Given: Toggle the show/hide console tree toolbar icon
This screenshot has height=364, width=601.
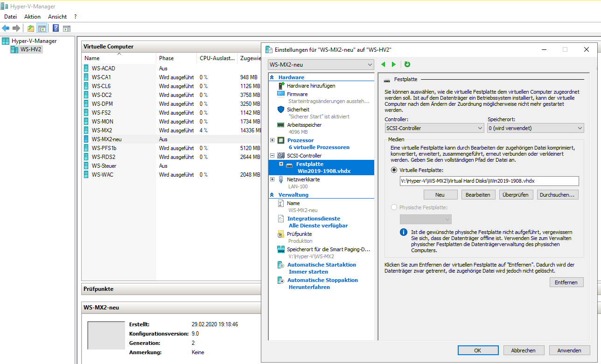Looking at the screenshot, I should [42, 28].
